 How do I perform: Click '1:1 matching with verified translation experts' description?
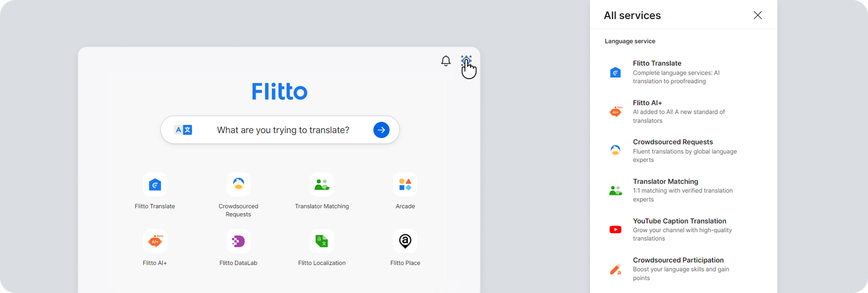point(683,195)
